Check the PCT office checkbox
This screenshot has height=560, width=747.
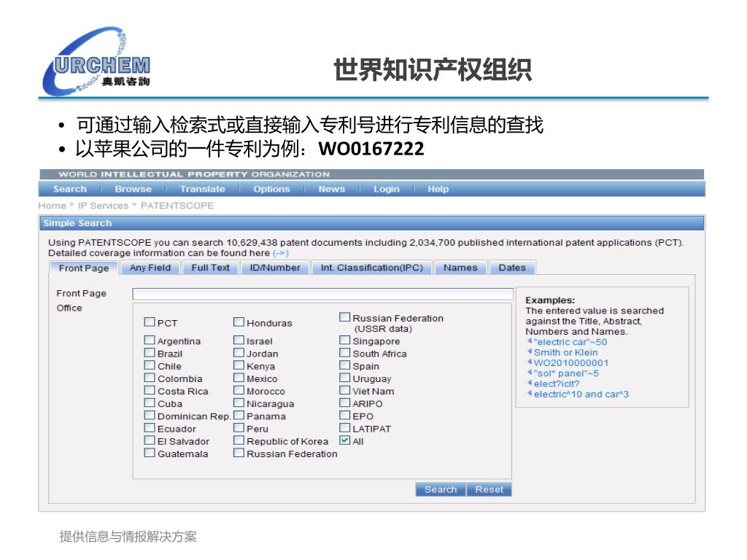point(150,322)
